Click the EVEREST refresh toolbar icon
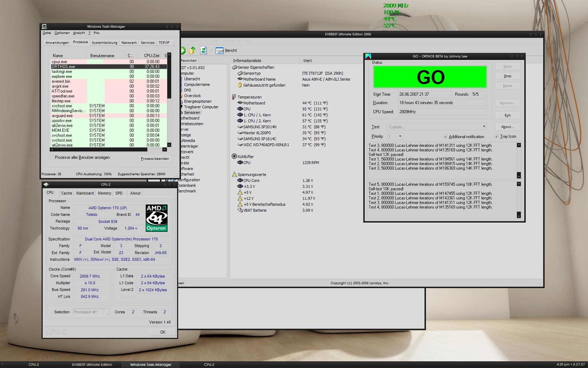Screen dimensions: 588x368 (x=204, y=50)
